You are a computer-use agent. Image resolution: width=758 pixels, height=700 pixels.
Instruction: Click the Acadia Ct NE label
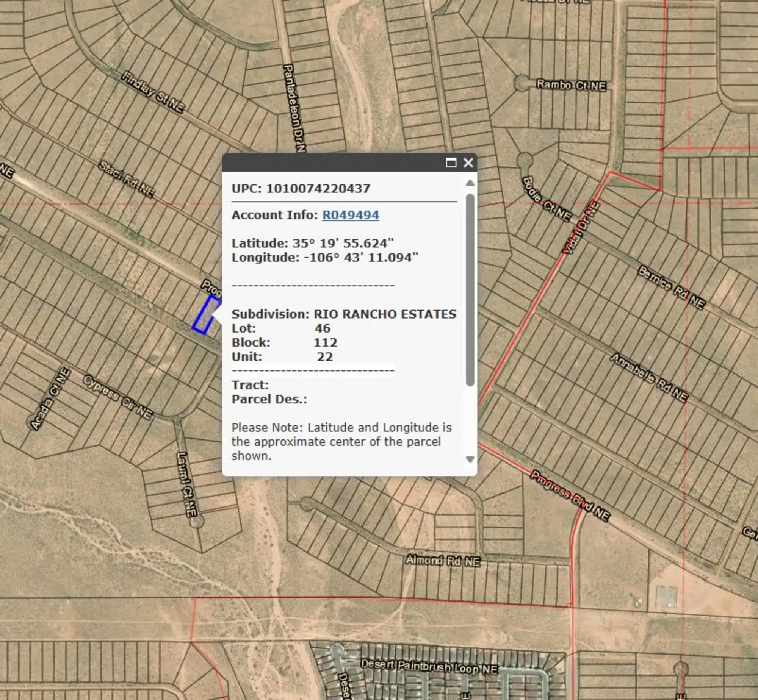tap(50, 398)
